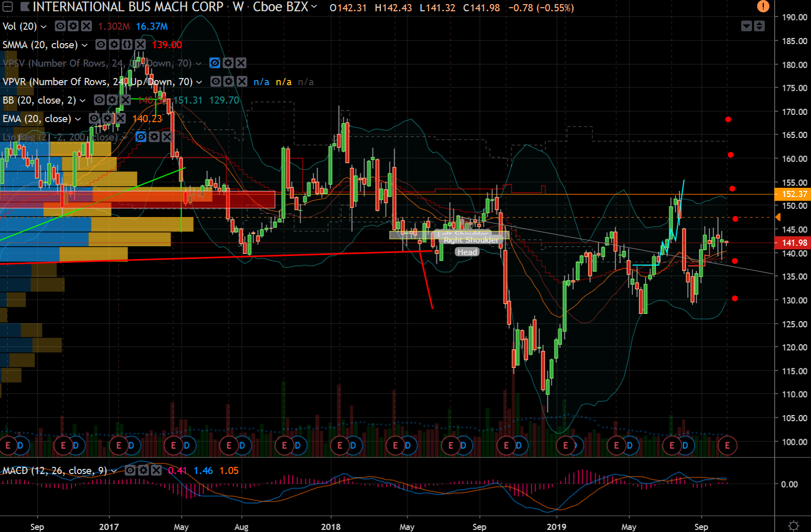
Task: Click the INTERNATIONAL BUS MACH CORP title
Action: click(128, 7)
